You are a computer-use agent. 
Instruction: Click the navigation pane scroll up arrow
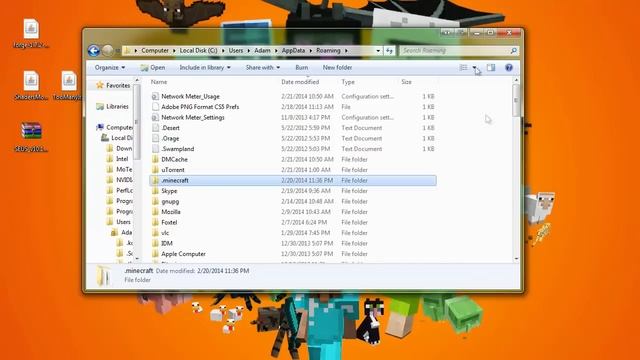(x=137, y=80)
